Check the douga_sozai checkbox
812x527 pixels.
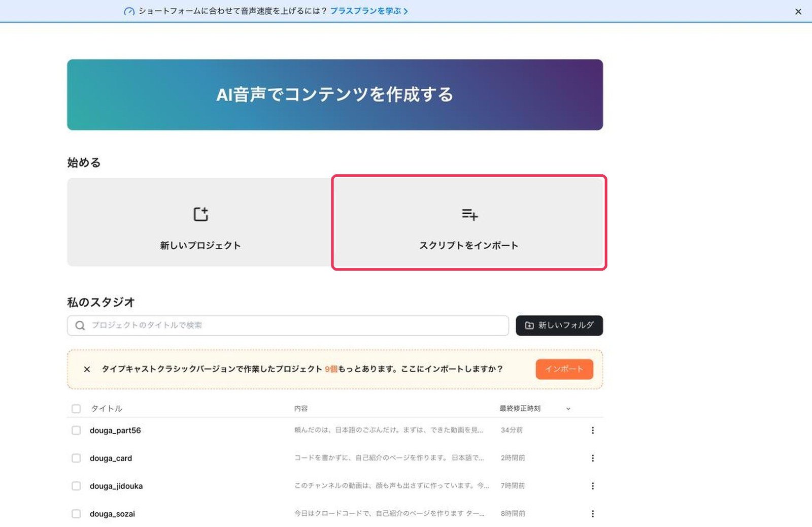click(76, 514)
